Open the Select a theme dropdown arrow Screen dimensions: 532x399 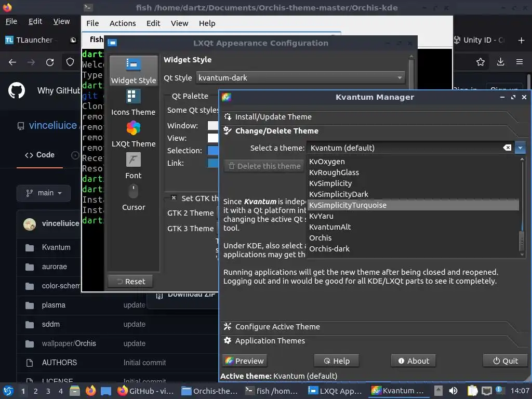[x=520, y=148]
